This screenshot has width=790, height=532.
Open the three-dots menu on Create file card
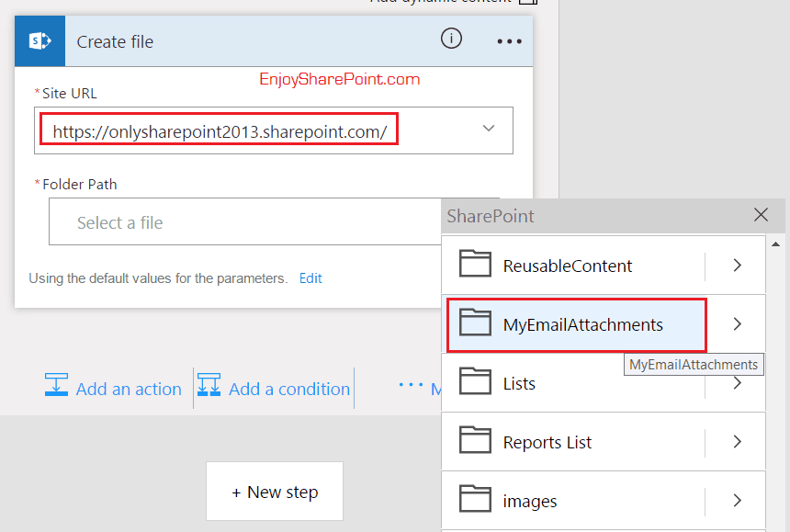point(509,41)
